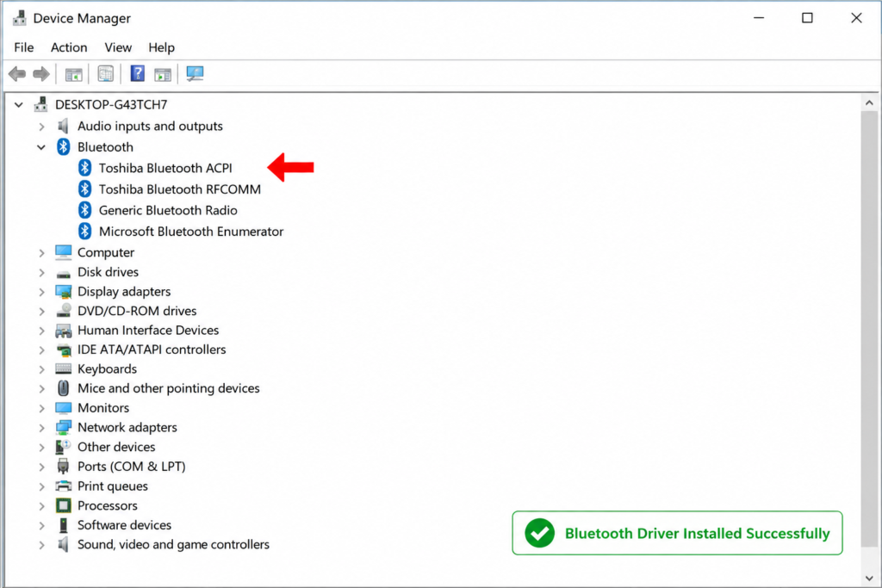This screenshot has width=882, height=588.
Task: Minimize the Device Manager window
Action: click(759, 18)
